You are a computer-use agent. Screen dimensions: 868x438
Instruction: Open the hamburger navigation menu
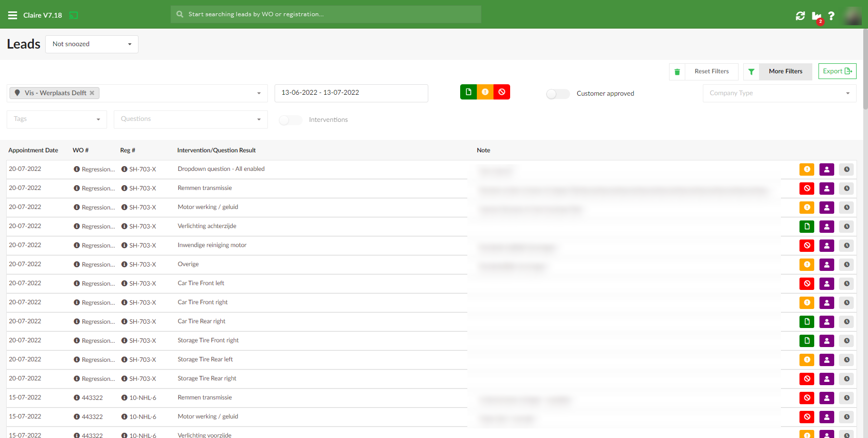12,15
